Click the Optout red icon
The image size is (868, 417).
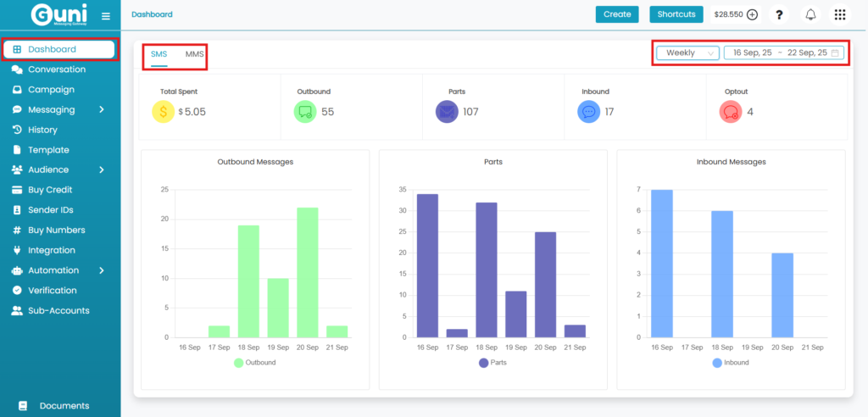pyautogui.click(x=731, y=111)
